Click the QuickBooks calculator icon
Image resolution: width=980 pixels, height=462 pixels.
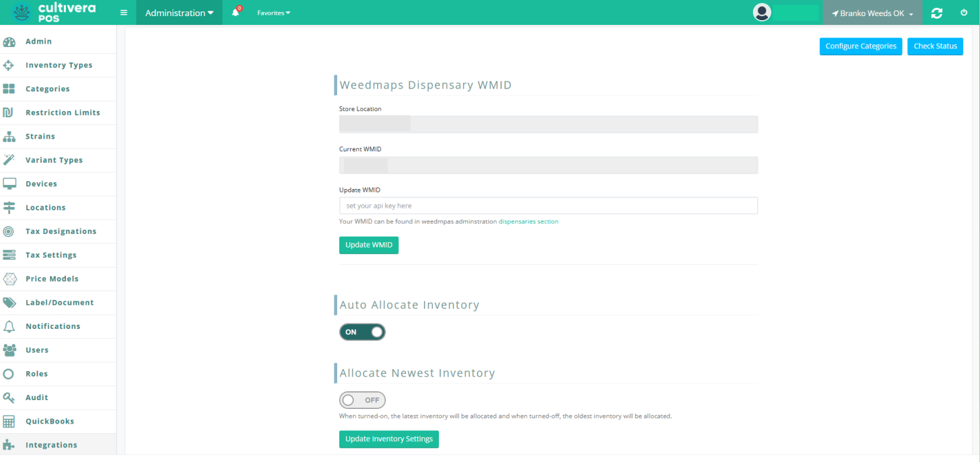9,422
